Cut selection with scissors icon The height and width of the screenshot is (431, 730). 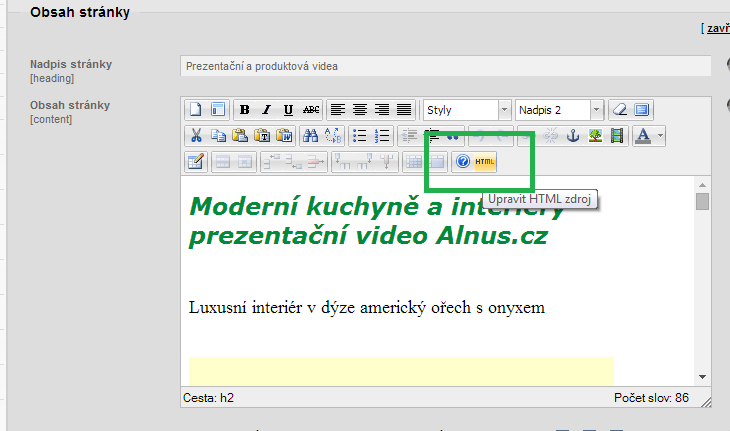coord(196,136)
